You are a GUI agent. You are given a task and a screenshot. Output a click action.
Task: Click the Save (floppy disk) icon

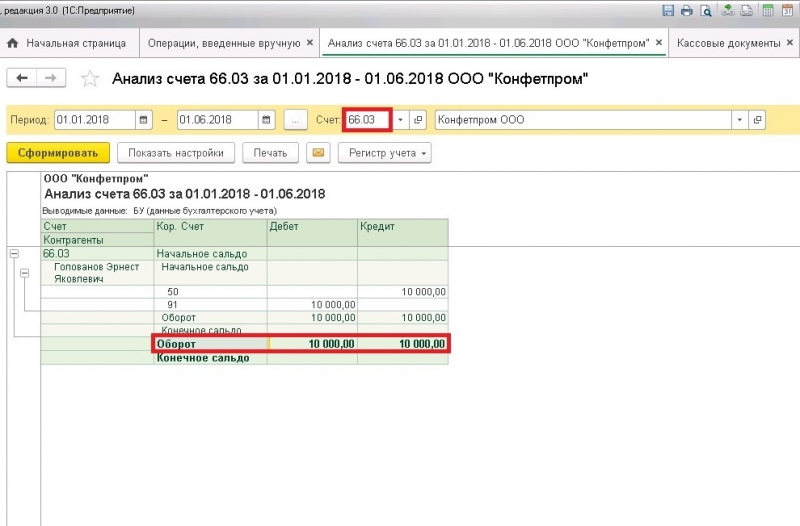(668, 11)
